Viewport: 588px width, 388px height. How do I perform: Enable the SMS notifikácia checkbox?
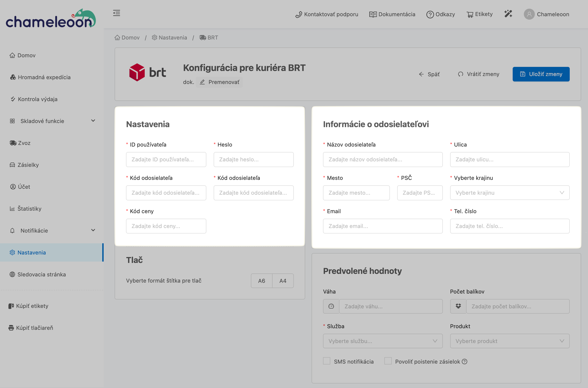coord(327,361)
